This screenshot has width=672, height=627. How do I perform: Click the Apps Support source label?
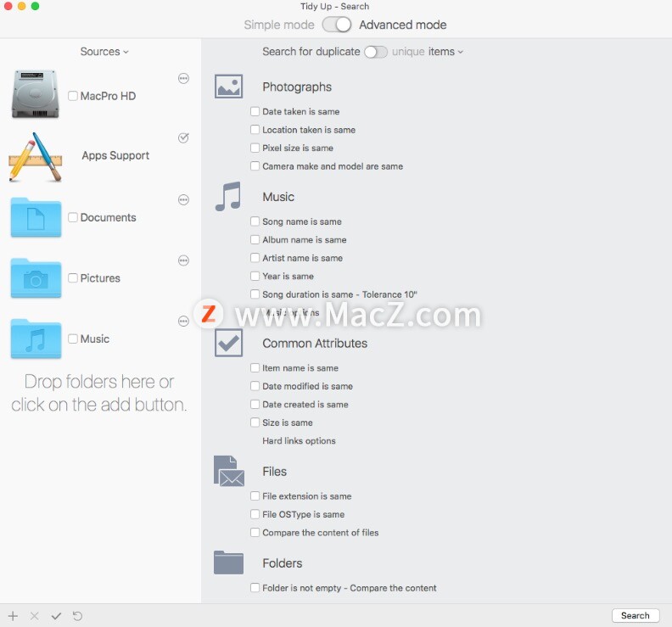(115, 155)
